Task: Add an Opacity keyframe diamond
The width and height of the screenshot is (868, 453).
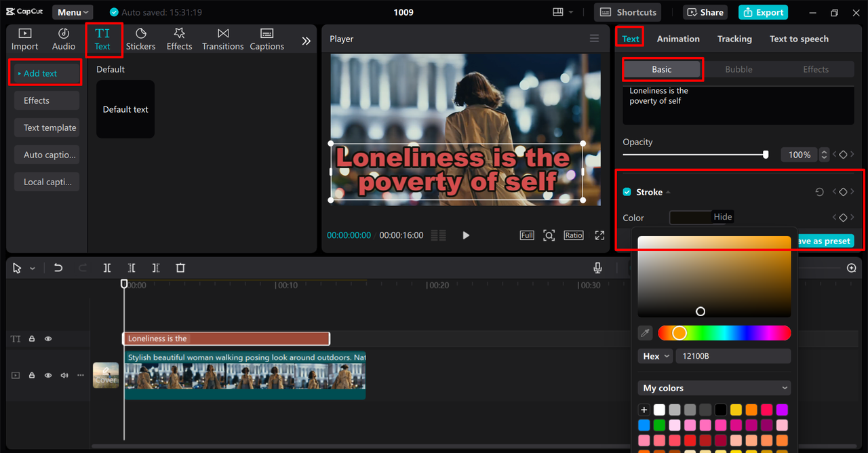Action: 843,155
